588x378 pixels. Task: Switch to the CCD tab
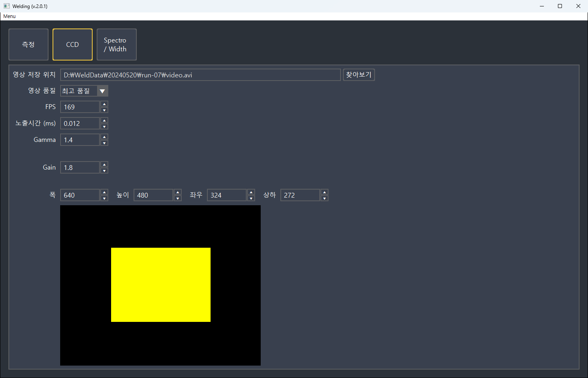point(73,44)
